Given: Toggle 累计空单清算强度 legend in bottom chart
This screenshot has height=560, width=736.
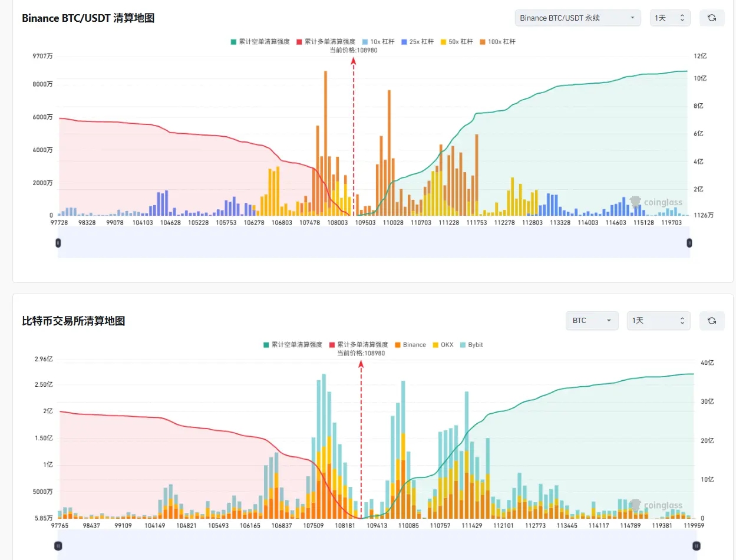Looking at the screenshot, I should pos(292,345).
